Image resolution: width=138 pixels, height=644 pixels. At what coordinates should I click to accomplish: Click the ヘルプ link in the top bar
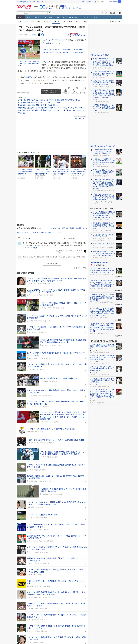[94, 2]
